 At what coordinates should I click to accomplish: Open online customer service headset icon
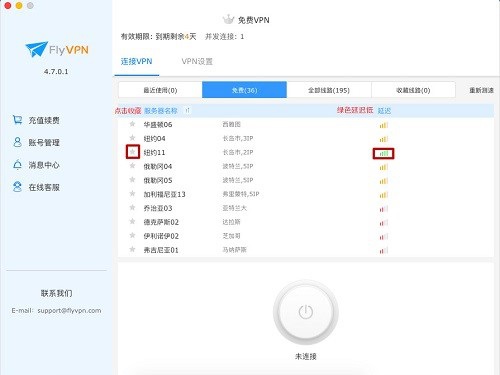tap(17, 187)
